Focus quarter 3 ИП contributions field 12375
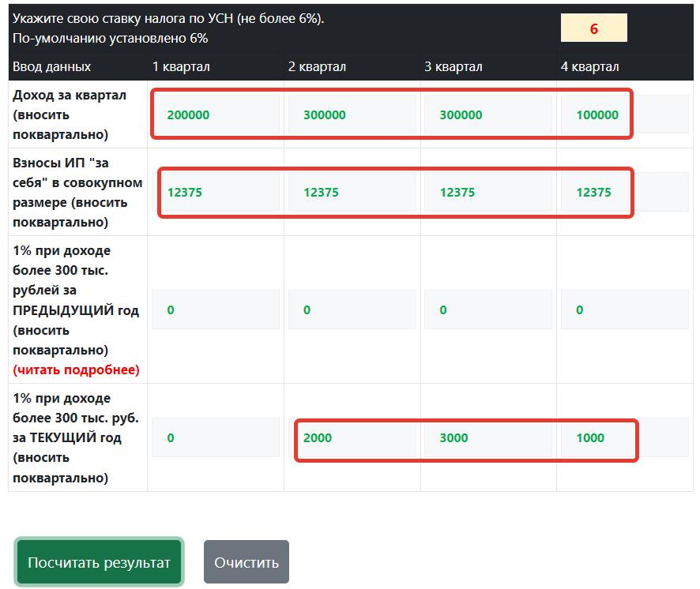The width and height of the screenshot is (700, 589). click(x=488, y=192)
